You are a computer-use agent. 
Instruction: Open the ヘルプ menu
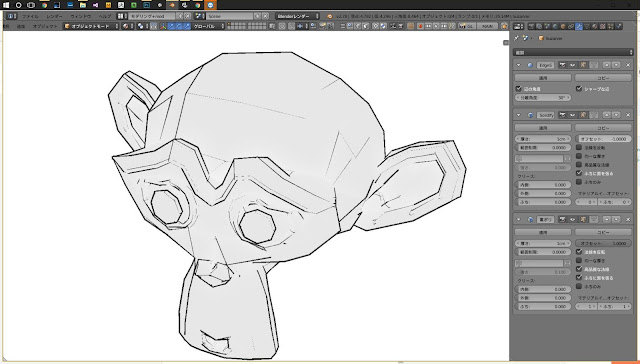pyautogui.click(x=105, y=16)
